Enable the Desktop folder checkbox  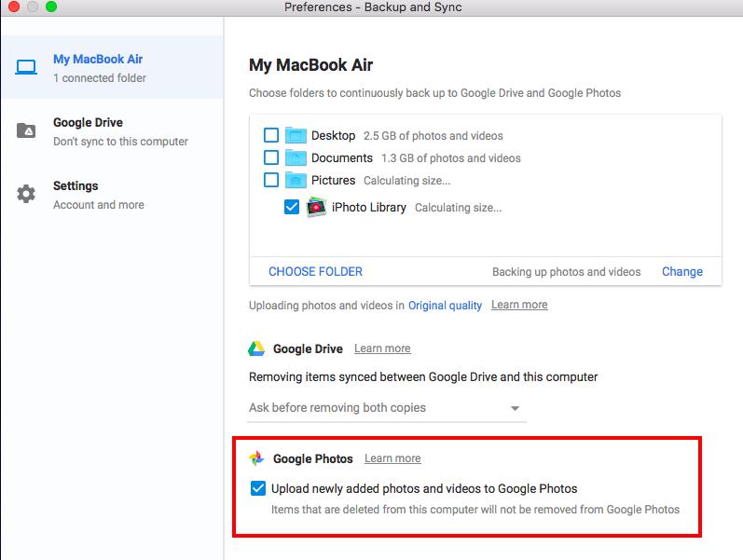click(271, 135)
